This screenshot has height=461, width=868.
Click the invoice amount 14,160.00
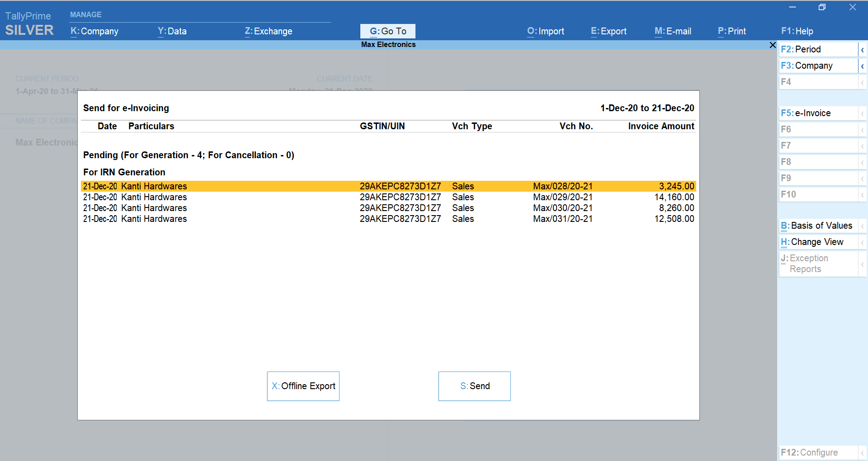[x=674, y=197]
